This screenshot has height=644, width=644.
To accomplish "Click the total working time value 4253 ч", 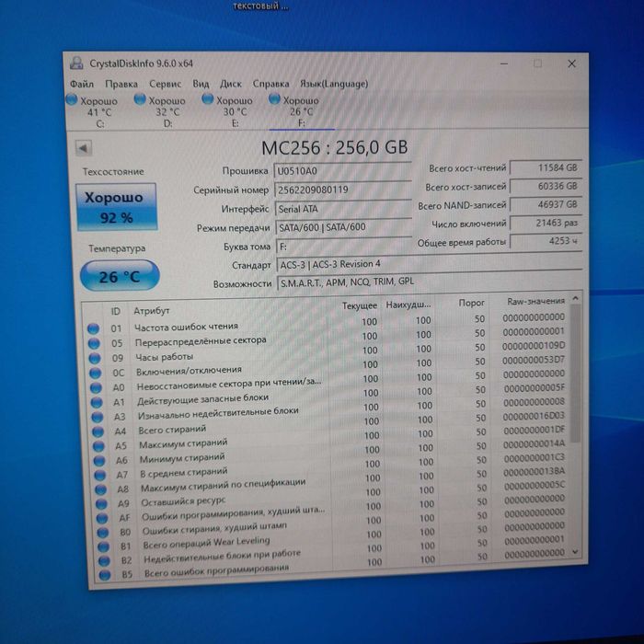I will [546, 241].
